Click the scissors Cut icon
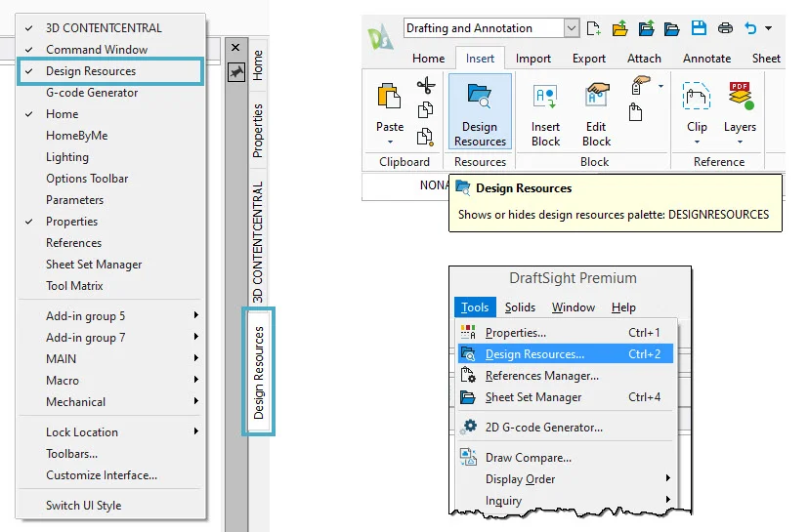This screenshot has height=532, width=809. coord(425,87)
